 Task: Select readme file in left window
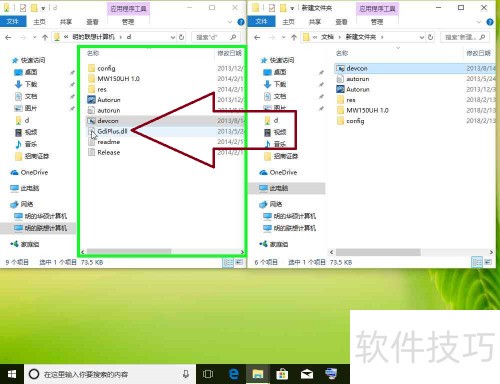click(x=104, y=142)
